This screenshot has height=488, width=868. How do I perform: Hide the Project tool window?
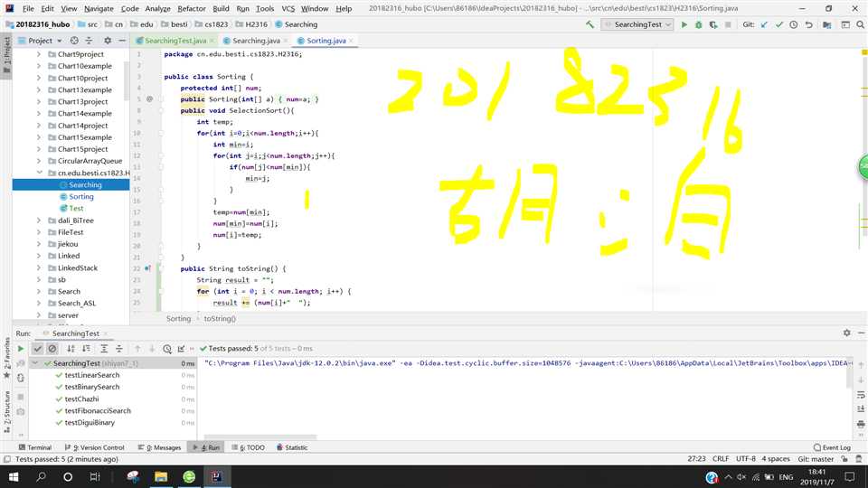pos(122,41)
